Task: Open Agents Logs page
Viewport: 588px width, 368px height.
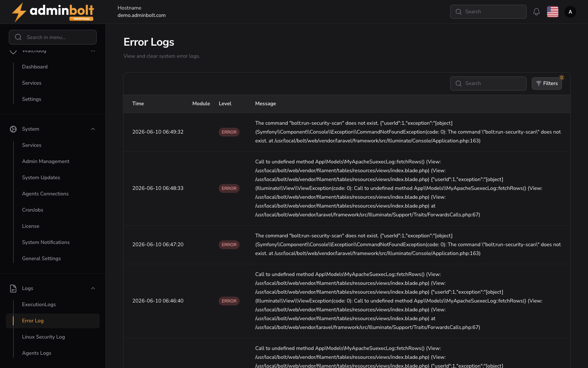Action: tap(37, 353)
